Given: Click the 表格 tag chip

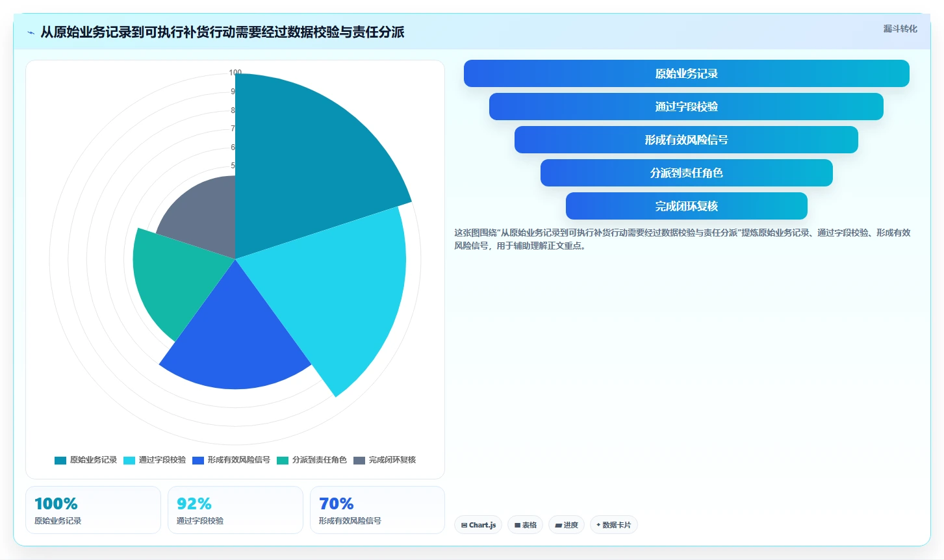Looking at the screenshot, I should [526, 525].
